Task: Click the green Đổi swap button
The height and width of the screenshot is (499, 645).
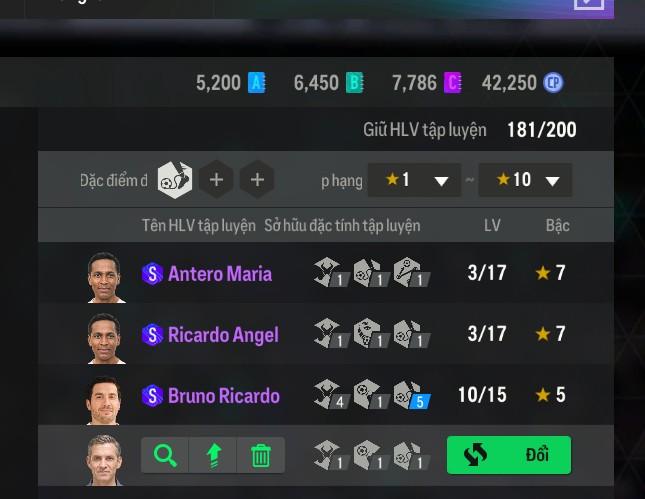Action: coord(509,455)
